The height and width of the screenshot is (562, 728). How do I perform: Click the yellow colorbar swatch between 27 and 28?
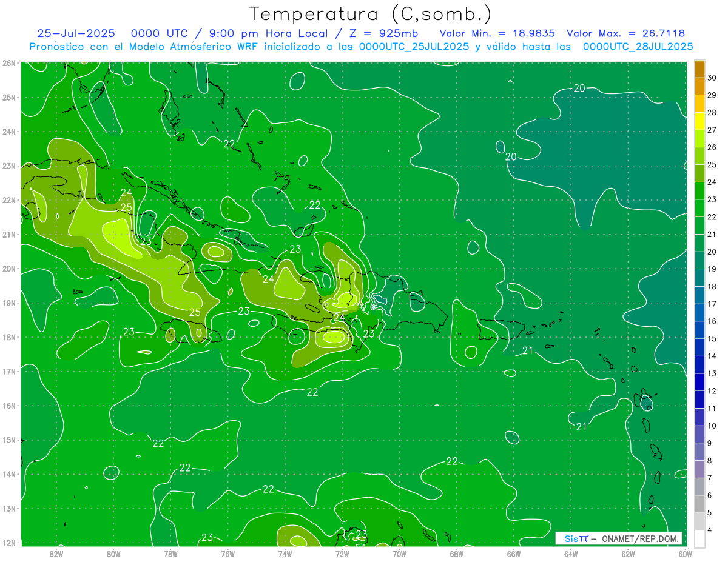click(699, 121)
